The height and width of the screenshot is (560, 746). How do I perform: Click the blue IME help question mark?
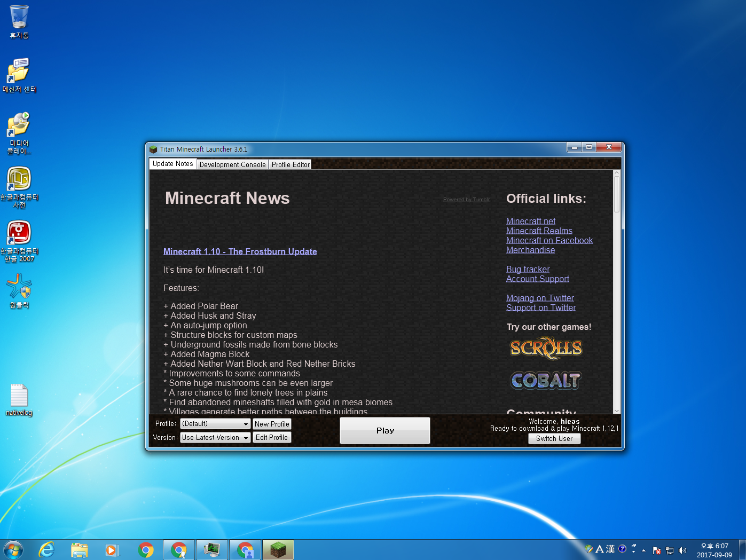pyautogui.click(x=622, y=549)
